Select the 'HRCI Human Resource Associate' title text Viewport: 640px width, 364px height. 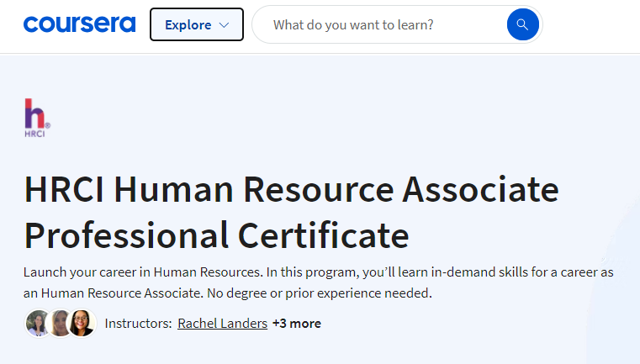(292, 189)
